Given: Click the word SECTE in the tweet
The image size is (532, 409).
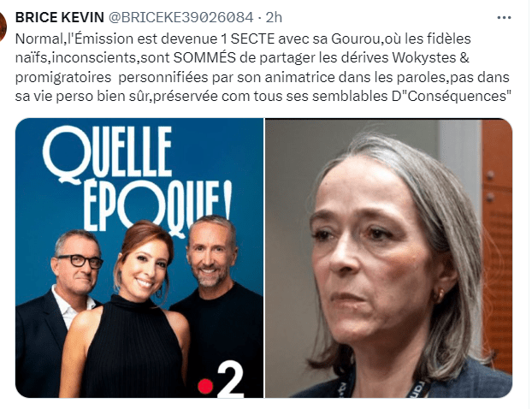Looking at the screenshot, I should tap(252, 39).
